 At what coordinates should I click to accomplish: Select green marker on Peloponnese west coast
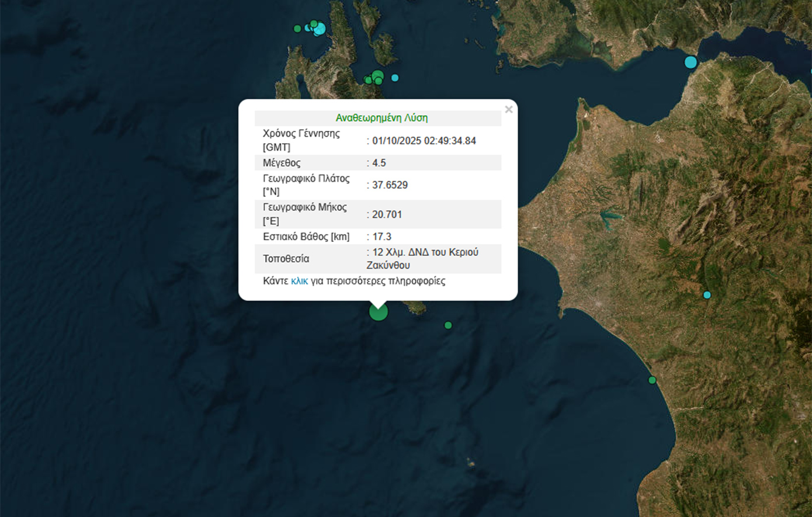pyautogui.click(x=652, y=380)
